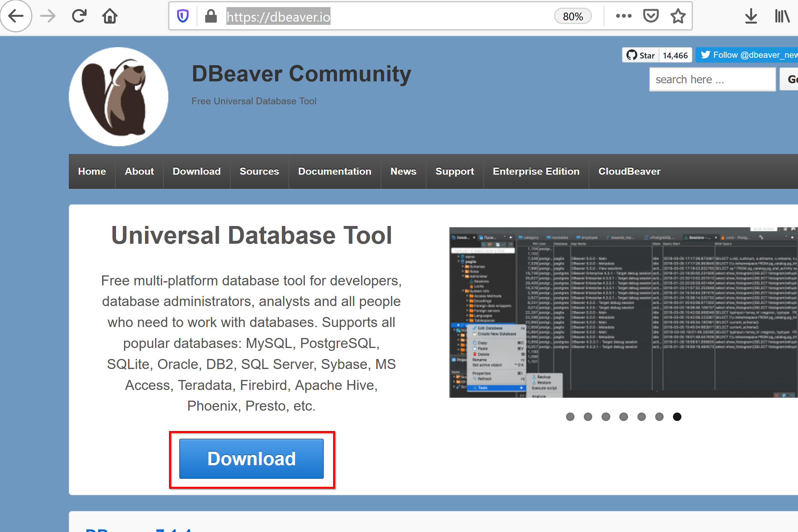Open the CloudBeaver menu item
This screenshot has height=532, width=798.
(x=630, y=171)
